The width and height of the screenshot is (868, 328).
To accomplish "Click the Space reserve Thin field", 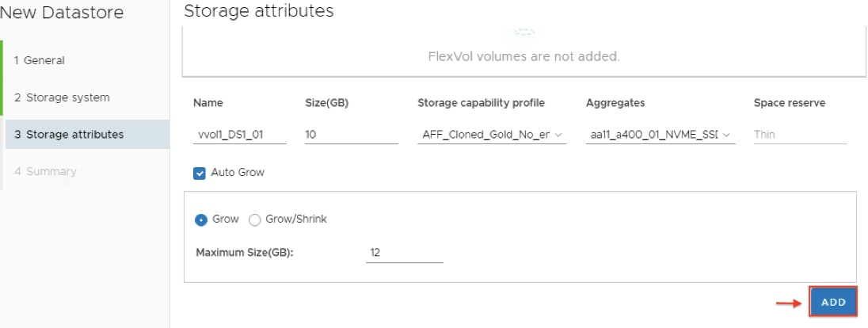I will pyautogui.click(x=800, y=135).
